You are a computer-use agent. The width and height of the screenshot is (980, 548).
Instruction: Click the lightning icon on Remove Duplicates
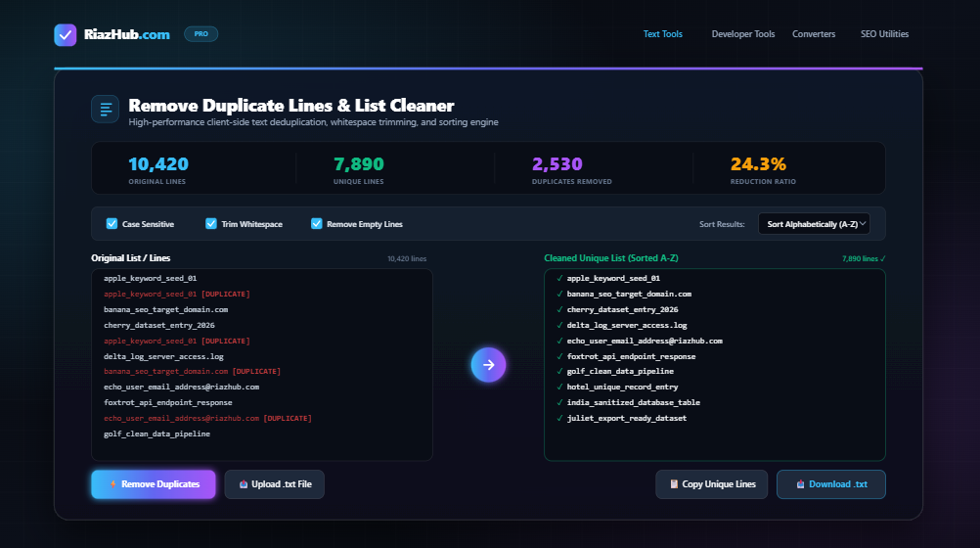(113, 484)
